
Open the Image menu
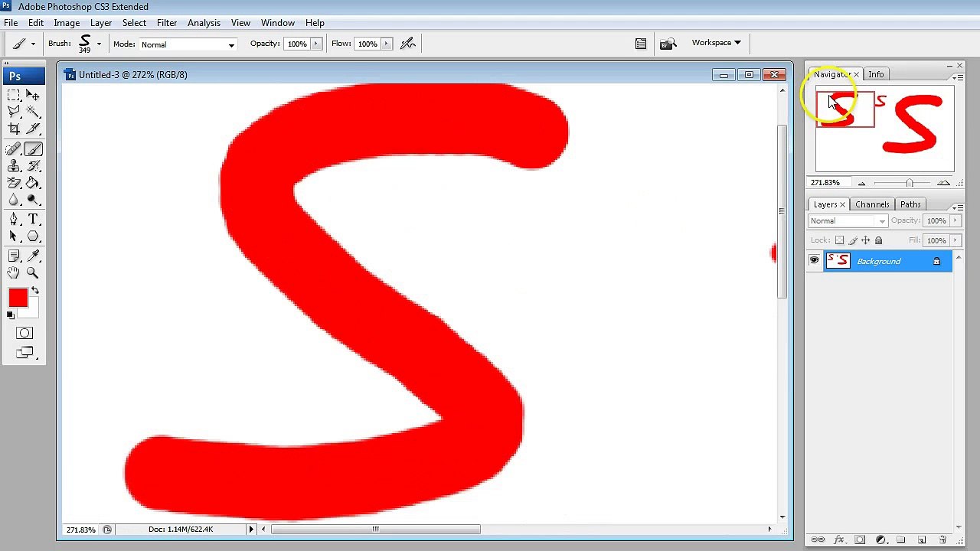pyautogui.click(x=67, y=23)
